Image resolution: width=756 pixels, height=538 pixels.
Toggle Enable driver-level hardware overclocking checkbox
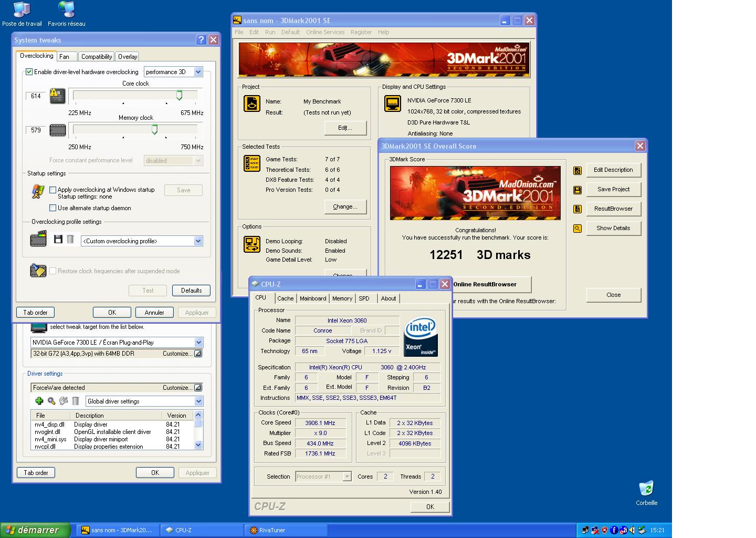tap(29, 72)
